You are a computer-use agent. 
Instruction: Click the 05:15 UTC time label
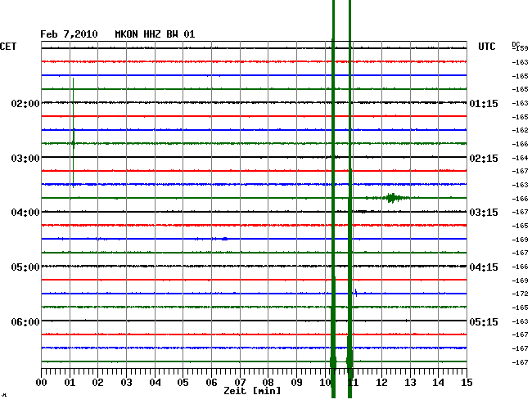click(484, 321)
